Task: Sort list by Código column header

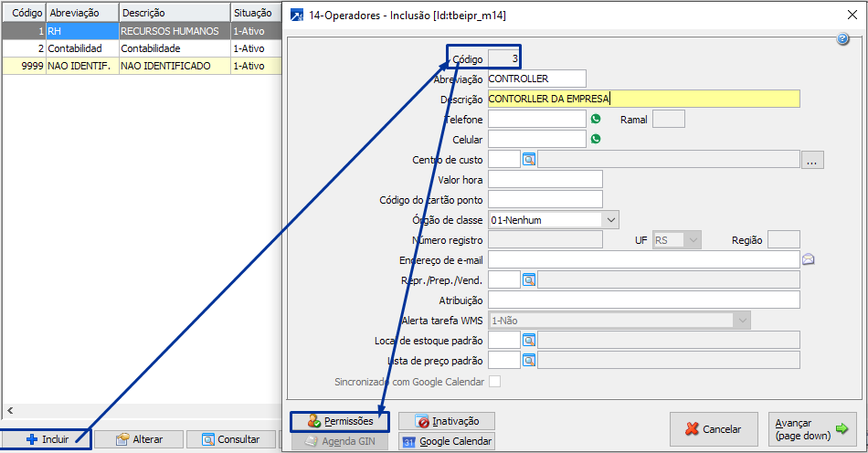Action: pyautogui.click(x=24, y=13)
